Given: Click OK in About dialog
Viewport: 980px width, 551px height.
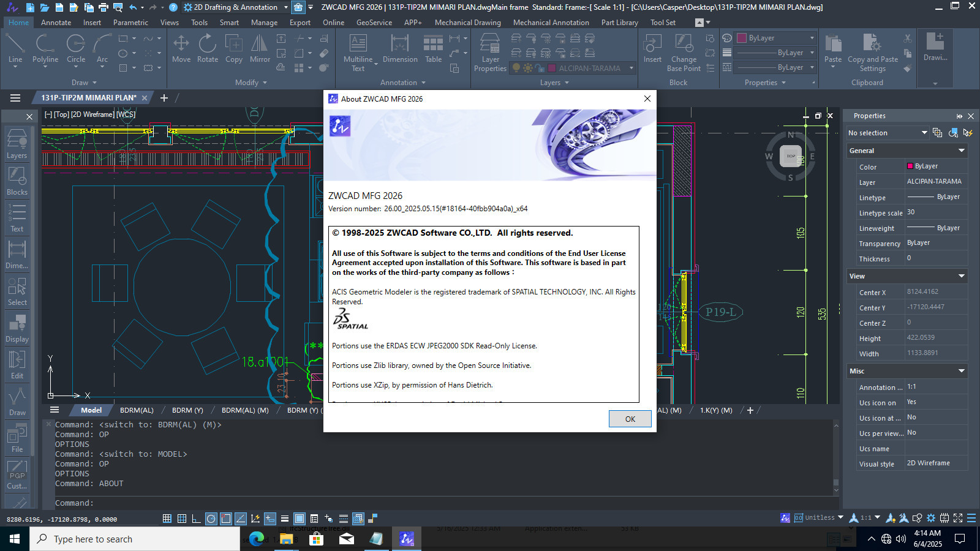Looking at the screenshot, I should click(630, 419).
